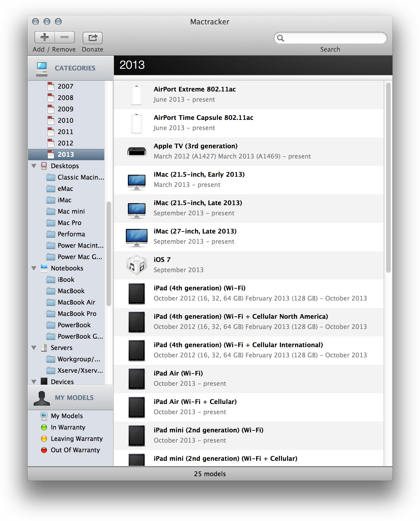Screen dimensions: 420x521
Task: Click the 2013 document icon in sidebar
Action: [51, 155]
